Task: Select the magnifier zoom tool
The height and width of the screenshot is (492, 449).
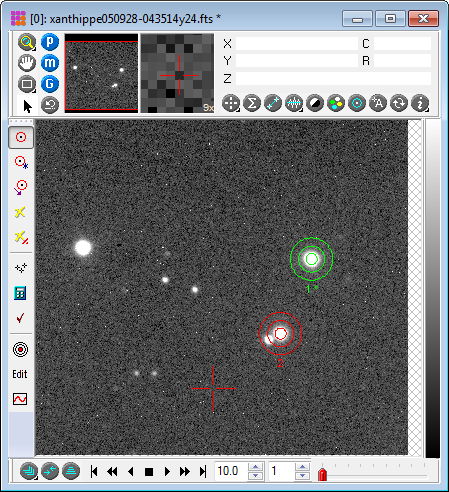Action: 27,42
